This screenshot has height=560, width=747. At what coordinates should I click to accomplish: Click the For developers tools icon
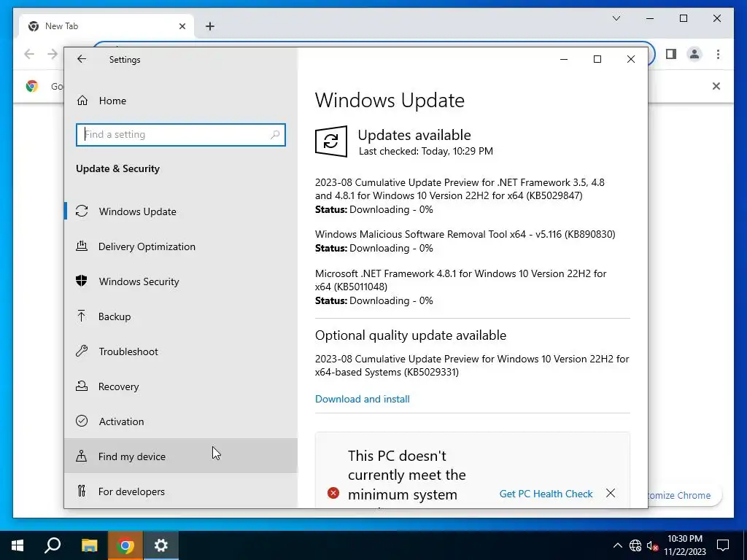coord(82,491)
